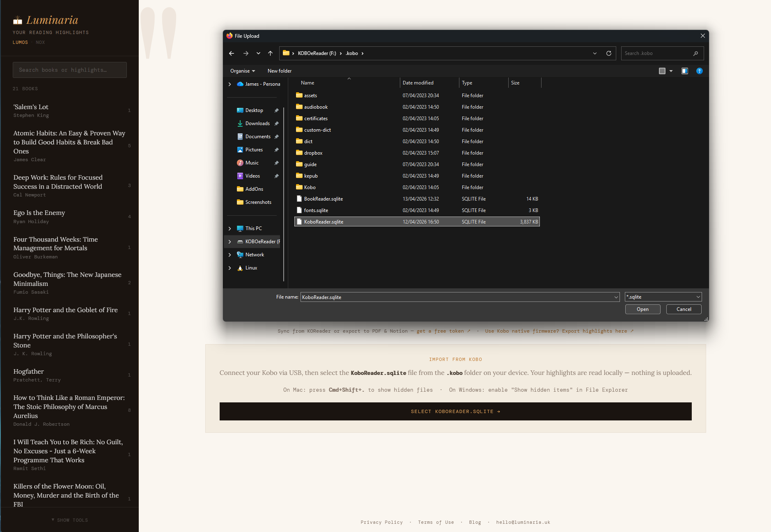Expand the James - Personal OneDrive node
The image size is (771, 532).
point(229,84)
